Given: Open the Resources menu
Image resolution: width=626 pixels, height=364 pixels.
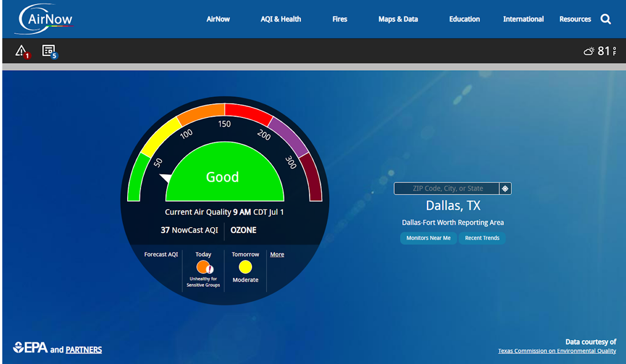Looking at the screenshot, I should [x=575, y=19].
